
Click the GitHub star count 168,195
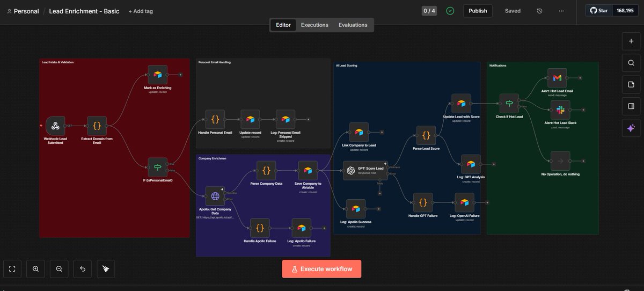coord(625,11)
